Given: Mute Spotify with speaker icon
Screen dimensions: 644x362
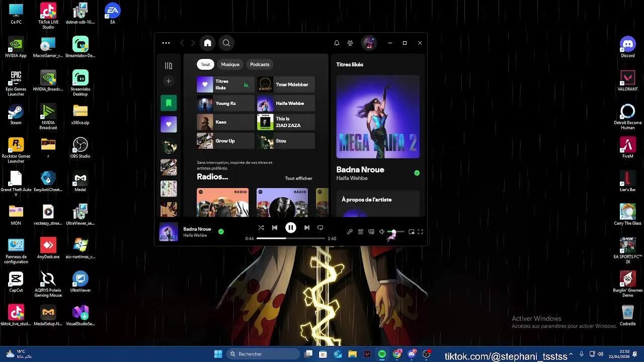Looking at the screenshot, I should tap(382, 232).
